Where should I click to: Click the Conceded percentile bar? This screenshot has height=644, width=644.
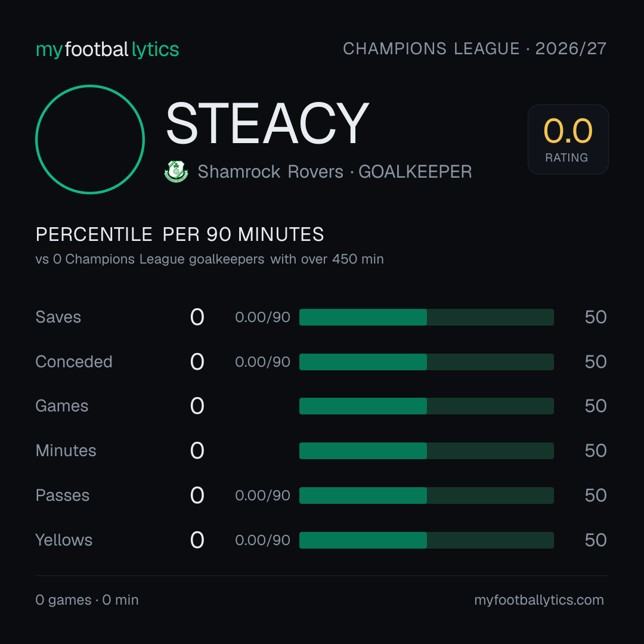[x=426, y=362]
